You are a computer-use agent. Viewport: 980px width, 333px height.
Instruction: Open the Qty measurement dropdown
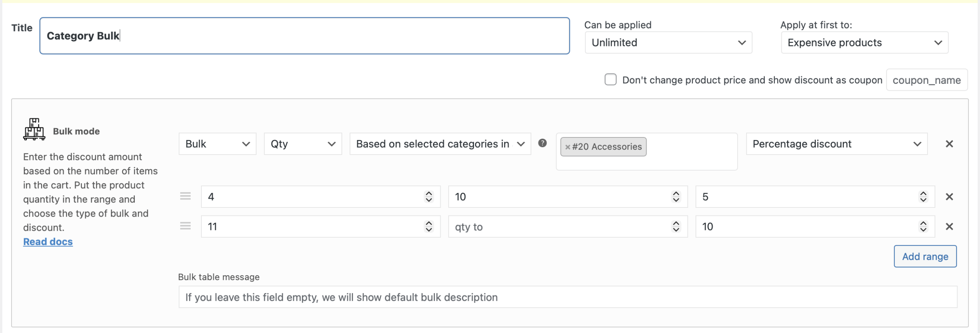pyautogui.click(x=302, y=144)
